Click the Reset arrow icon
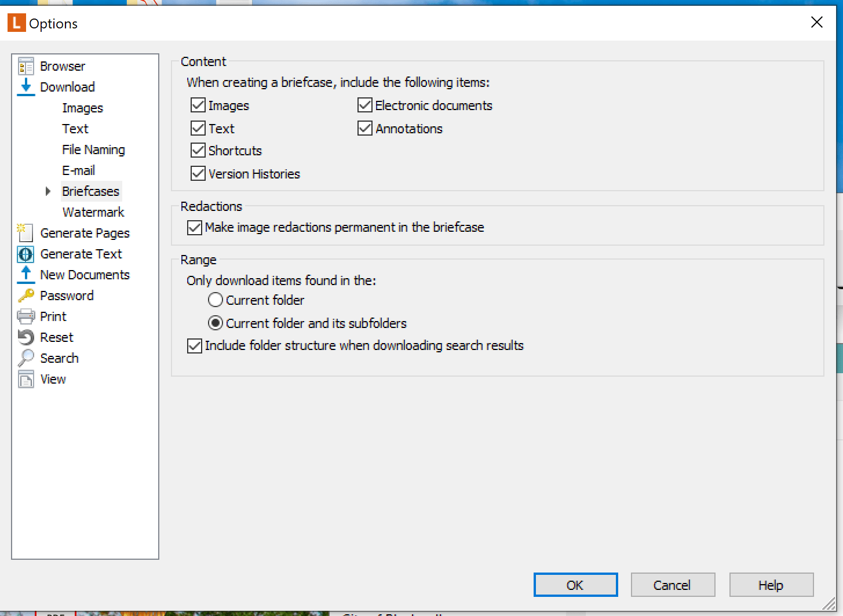 point(25,337)
